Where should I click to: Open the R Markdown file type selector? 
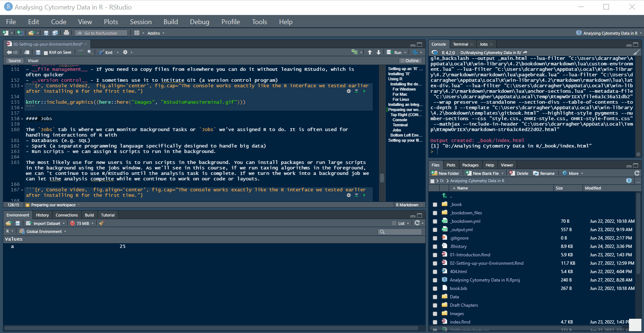coord(409,205)
